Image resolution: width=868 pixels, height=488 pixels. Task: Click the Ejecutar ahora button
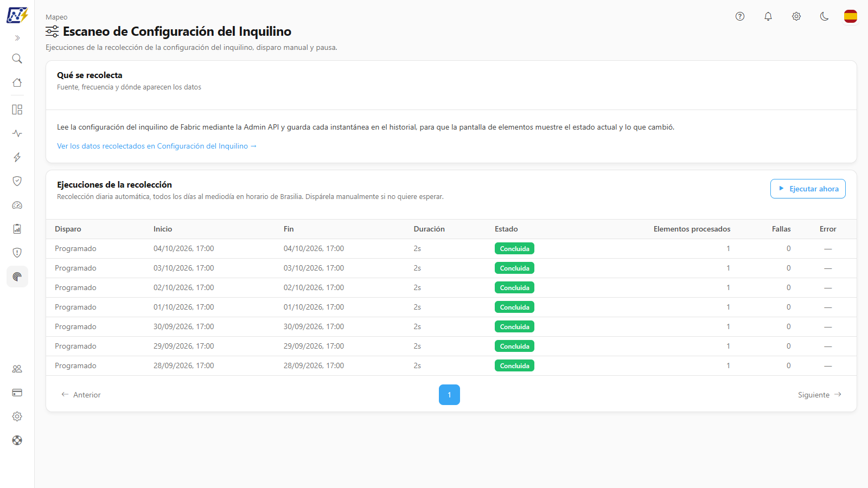pos(808,189)
